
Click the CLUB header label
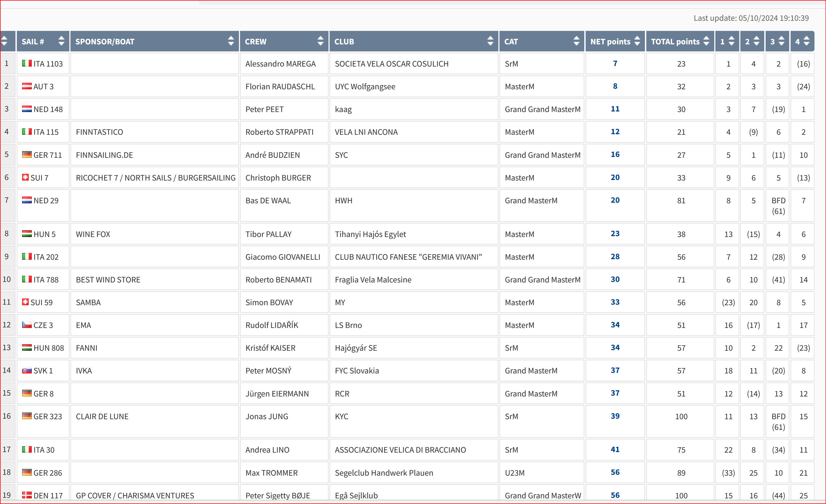344,42
